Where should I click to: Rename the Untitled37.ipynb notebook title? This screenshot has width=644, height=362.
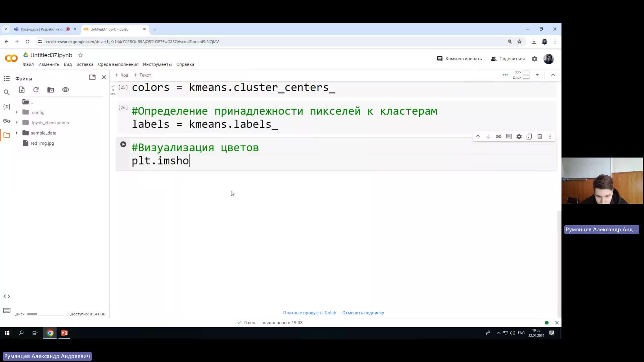click(x=51, y=55)
